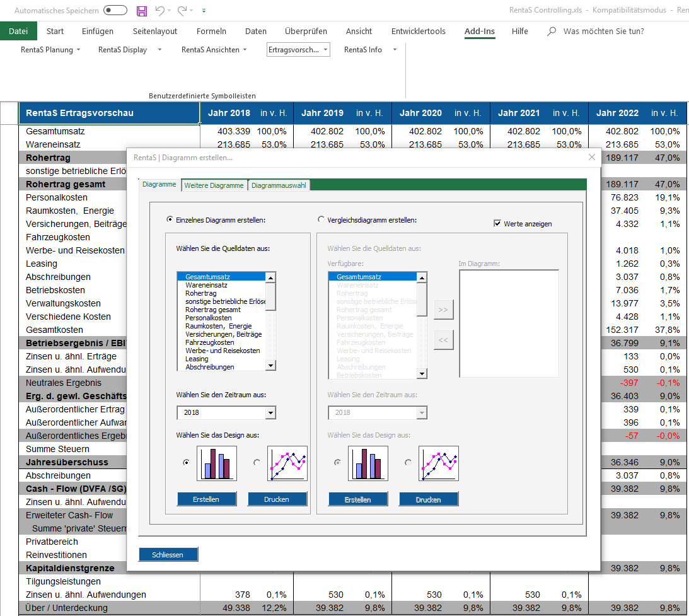
Task: Open the 'Diagrammauswahl' dialog tab
Action: tap(279, 185)
